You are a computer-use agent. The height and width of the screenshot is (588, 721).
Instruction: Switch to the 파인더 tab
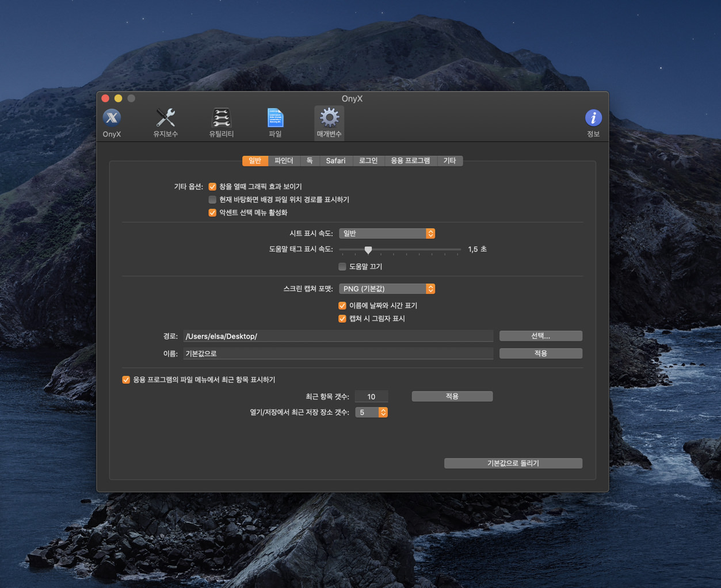pyautogui.click(x=284, y=161)
